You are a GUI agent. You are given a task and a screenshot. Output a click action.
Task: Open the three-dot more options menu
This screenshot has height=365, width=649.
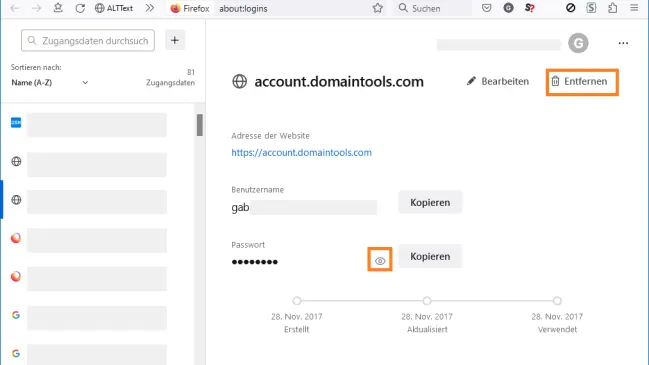click(623, 43)
